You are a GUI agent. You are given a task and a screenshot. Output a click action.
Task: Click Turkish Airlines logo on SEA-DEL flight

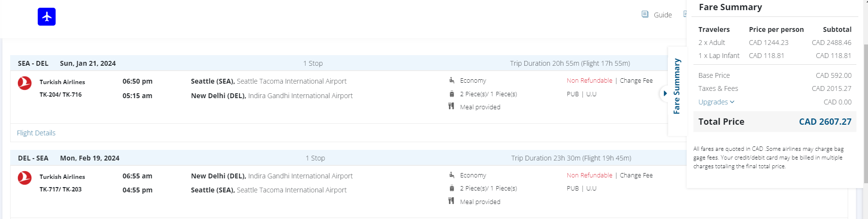[25, 83]
